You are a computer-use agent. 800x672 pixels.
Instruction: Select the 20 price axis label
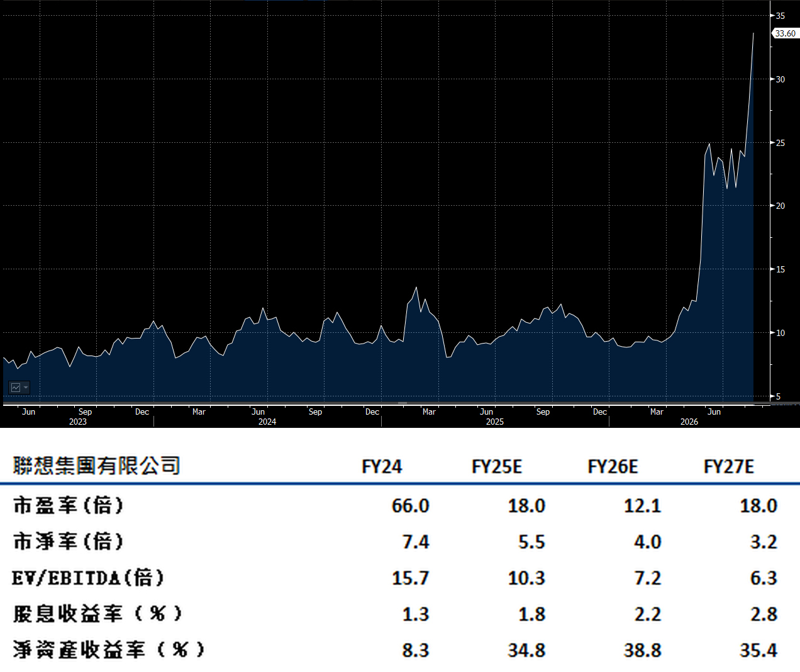tap(780, 206)
